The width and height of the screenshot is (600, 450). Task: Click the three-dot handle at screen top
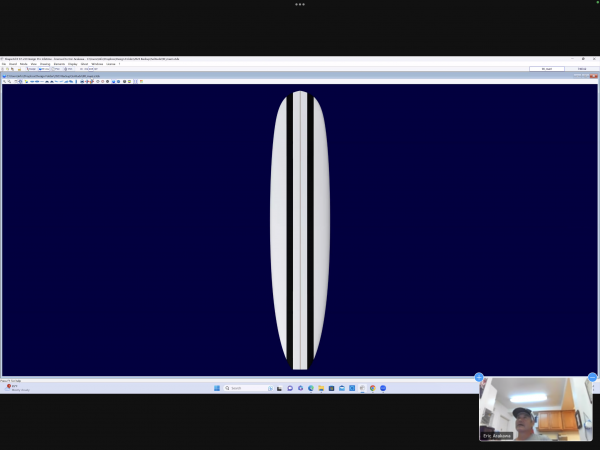pos(299,4)
